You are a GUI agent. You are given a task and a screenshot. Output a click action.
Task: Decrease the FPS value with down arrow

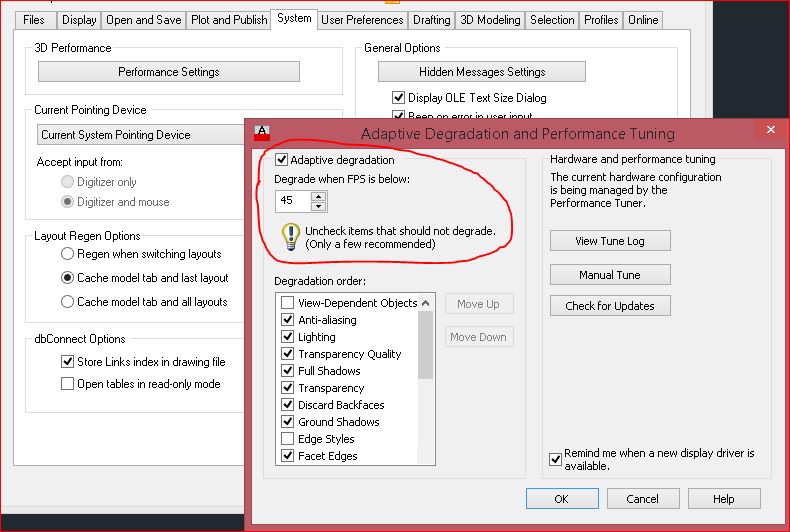click(318, 206)
